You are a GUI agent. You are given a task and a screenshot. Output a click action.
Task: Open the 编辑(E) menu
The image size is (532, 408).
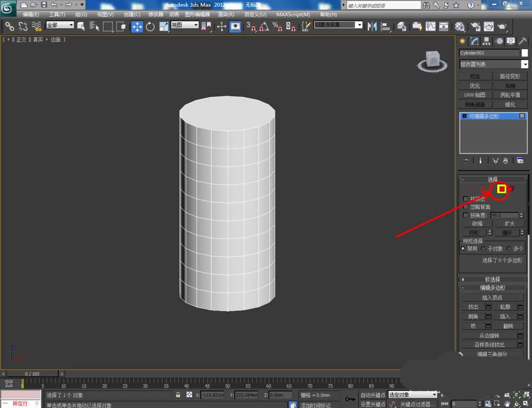pos(31,14)
